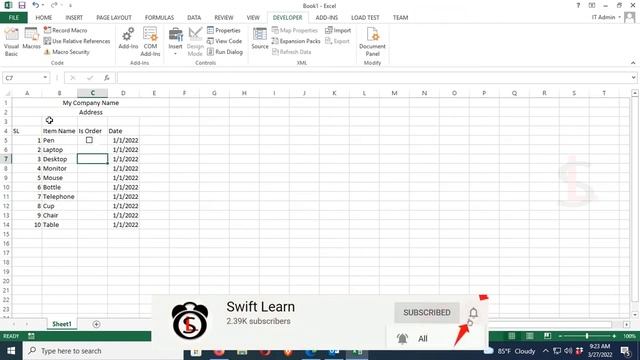
Task: Open the Excel Help question mark
Action: (578, 5)
